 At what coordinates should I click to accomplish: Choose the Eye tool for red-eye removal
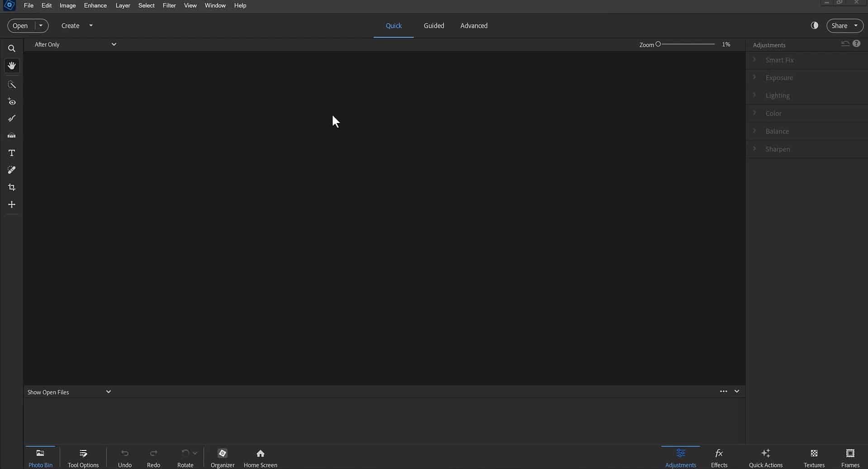click(x=12, y=102)
